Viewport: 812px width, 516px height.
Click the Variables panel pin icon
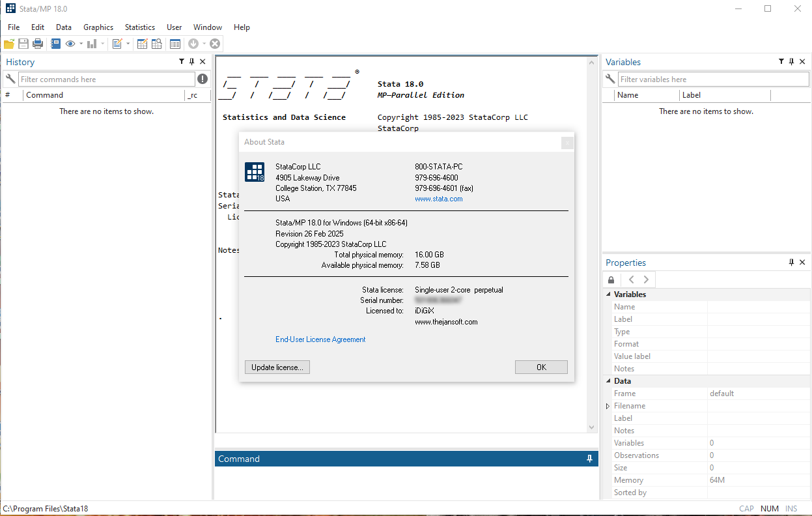(x=792, y=62)
